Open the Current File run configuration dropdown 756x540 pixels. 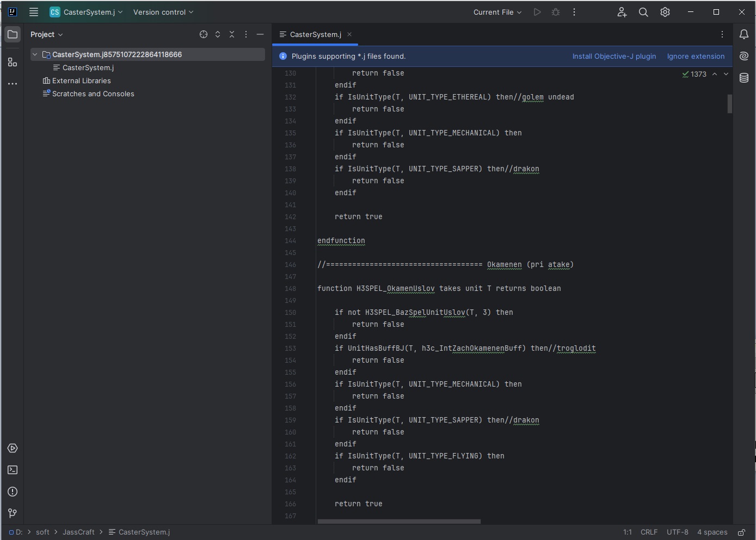click(497, 12)
